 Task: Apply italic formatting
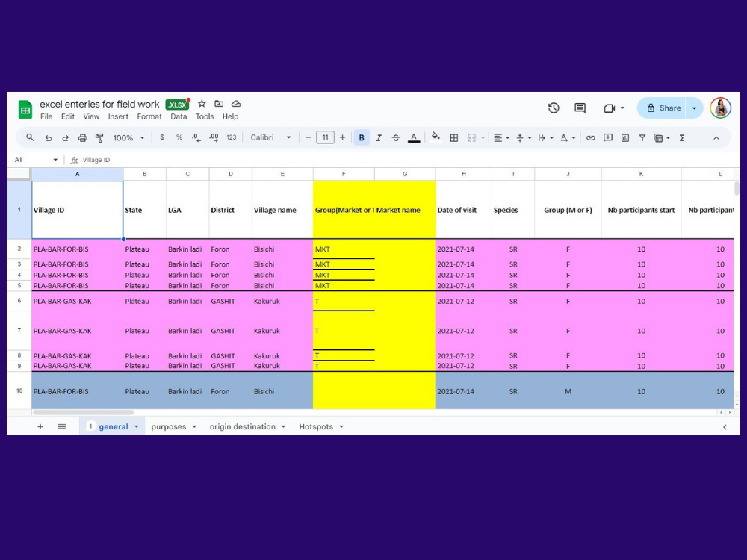click(379, 138)
